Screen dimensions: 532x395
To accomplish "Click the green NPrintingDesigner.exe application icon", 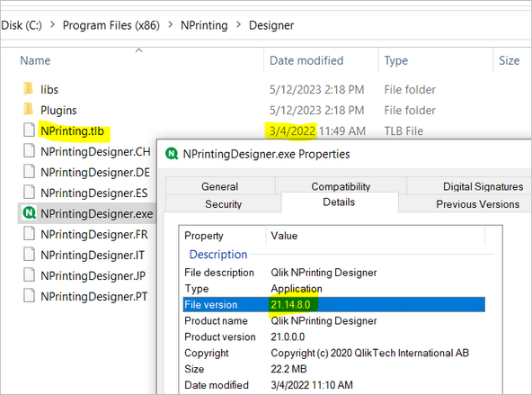I will [x=29, y=213].
